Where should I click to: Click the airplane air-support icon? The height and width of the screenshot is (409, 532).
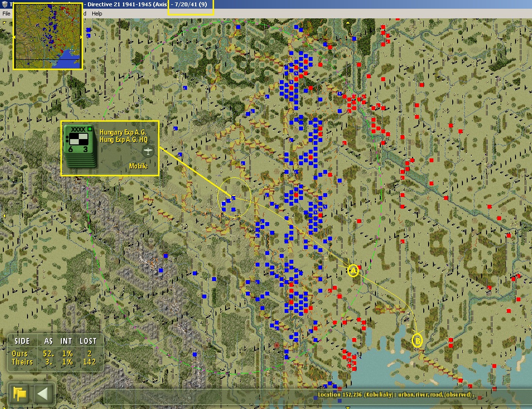148,151
